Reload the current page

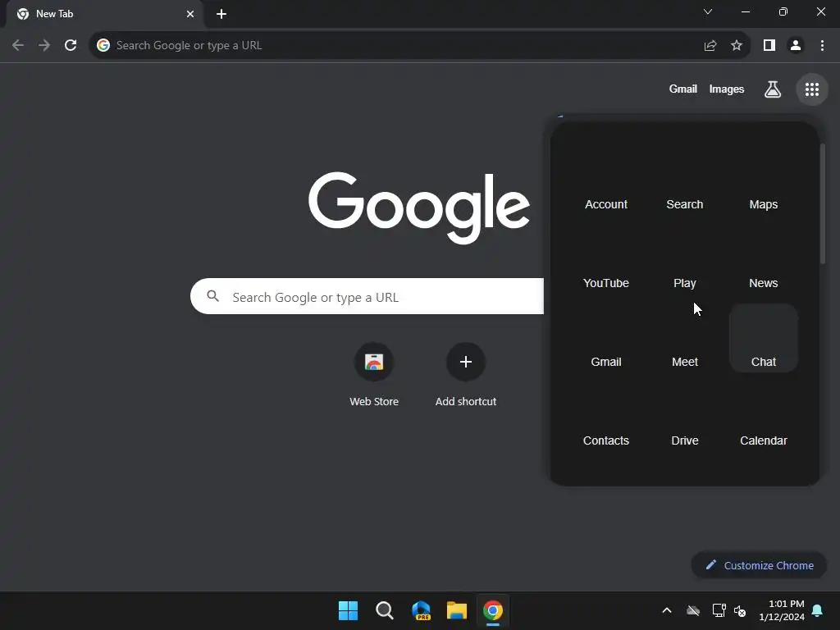[x=71, y=46]
